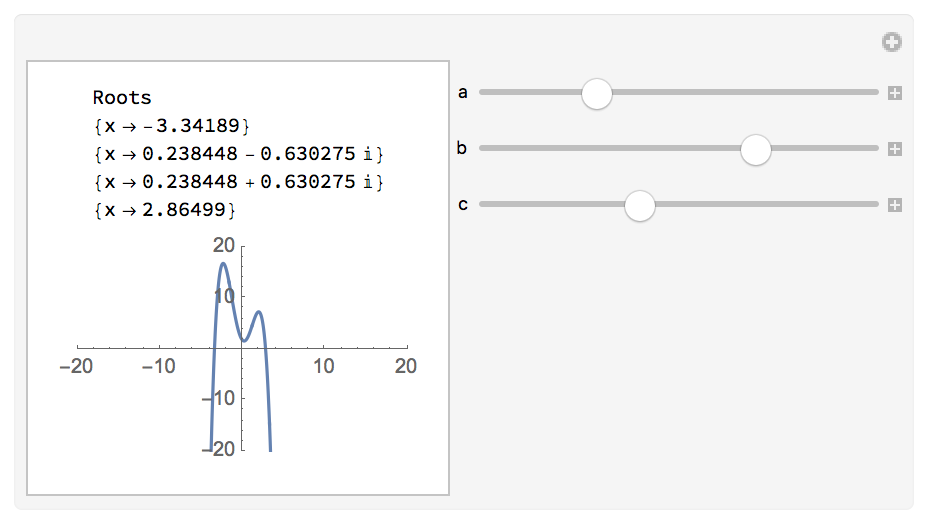Click the slider c thumb

[639, 205]
